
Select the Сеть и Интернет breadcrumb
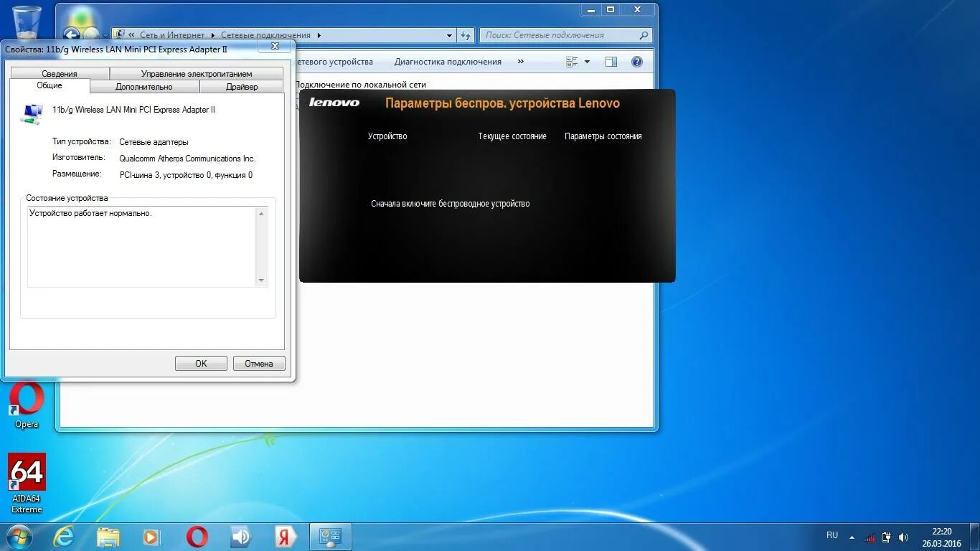pos(172,35)
